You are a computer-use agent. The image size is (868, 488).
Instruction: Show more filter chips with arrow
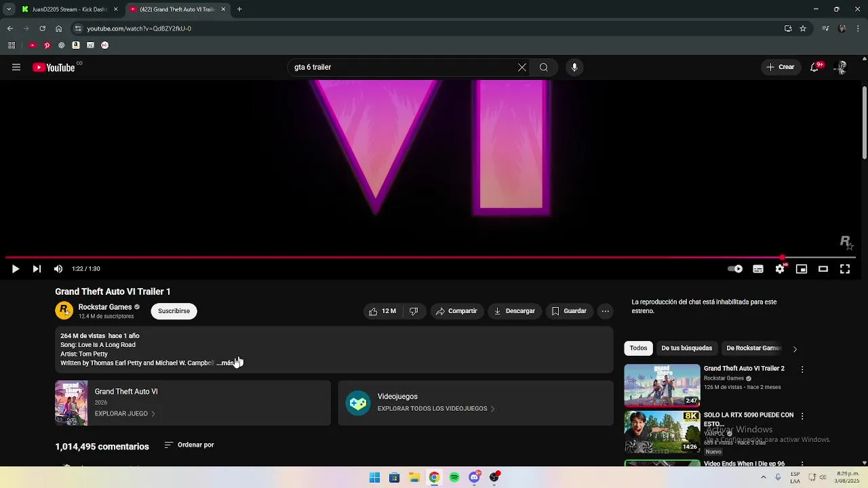pos(795,349)
